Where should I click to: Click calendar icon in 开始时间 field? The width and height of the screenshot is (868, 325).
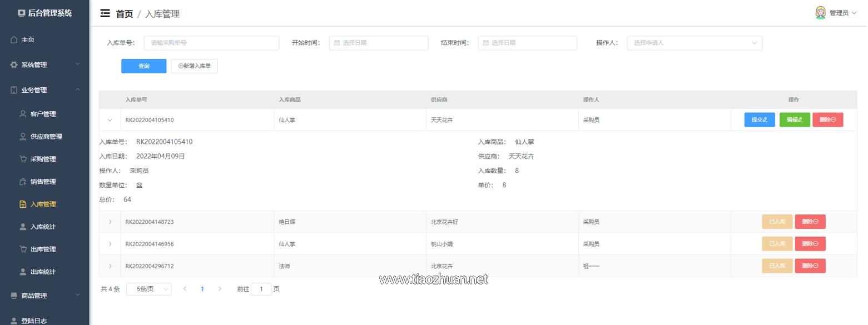[337, 43]
